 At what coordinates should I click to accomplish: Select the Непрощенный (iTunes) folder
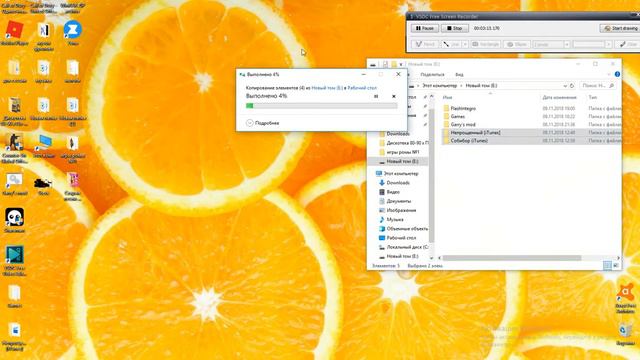(x=475, y=133)
